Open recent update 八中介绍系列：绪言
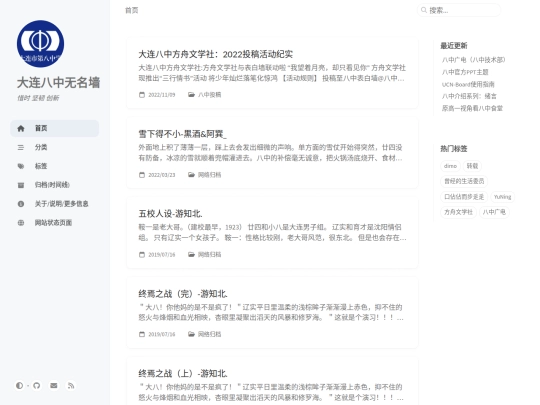 coord(469,96)
